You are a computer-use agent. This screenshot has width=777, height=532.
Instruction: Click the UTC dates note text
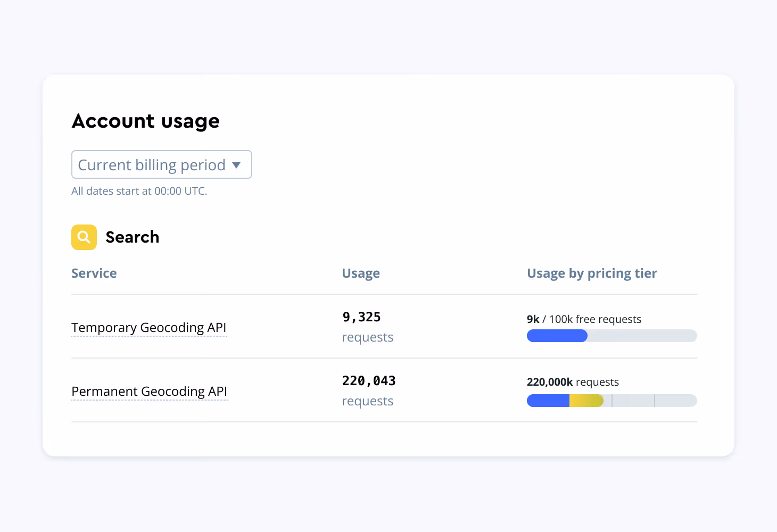pyautogui.click(x=139, y=191)
